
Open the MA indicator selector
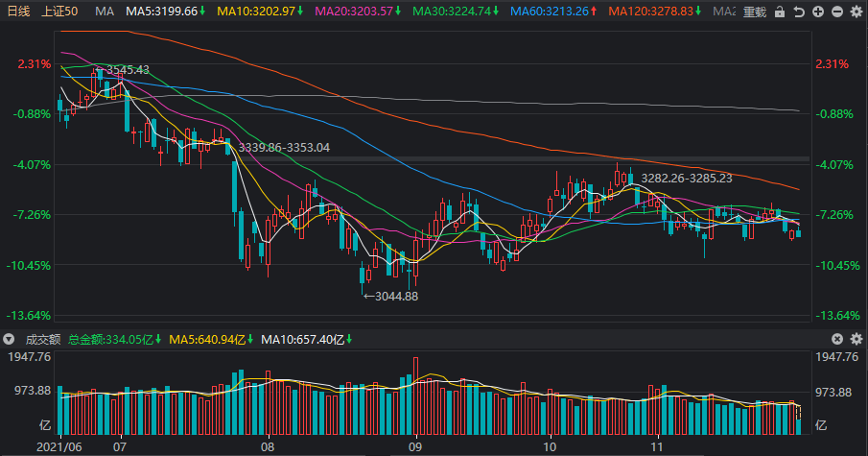click(105, 12)
